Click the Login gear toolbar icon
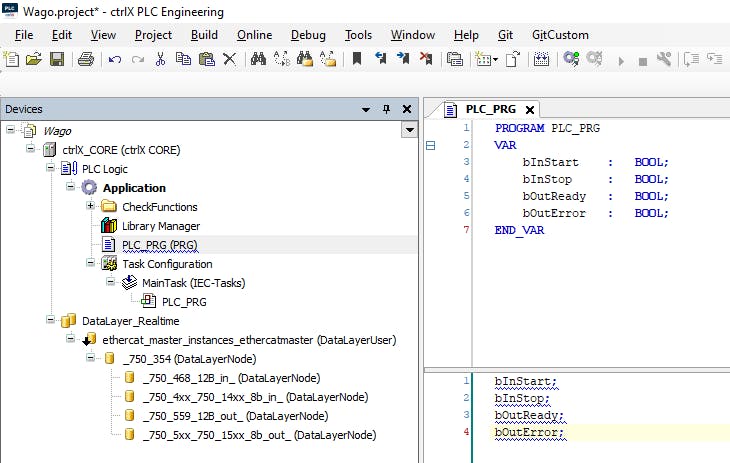Screen dimensions: 730x463 (x=571, y=59)
